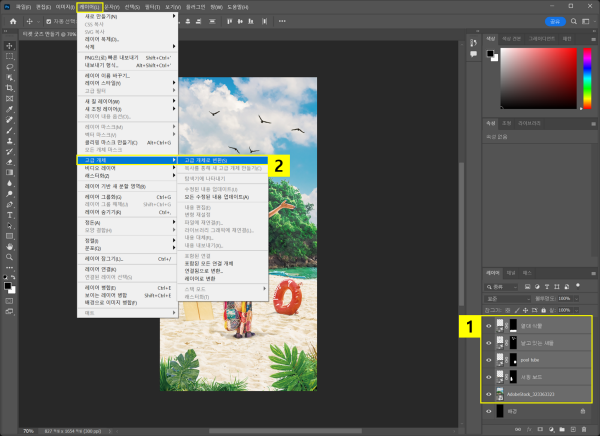
Task: Expand the 비디오 레이어 submenu
Action: click(127, 168)
